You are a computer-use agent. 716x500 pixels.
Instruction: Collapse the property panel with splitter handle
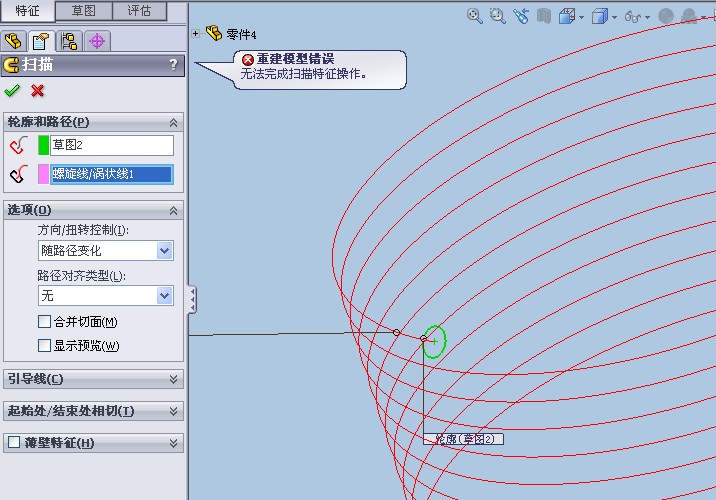point(193,300)
